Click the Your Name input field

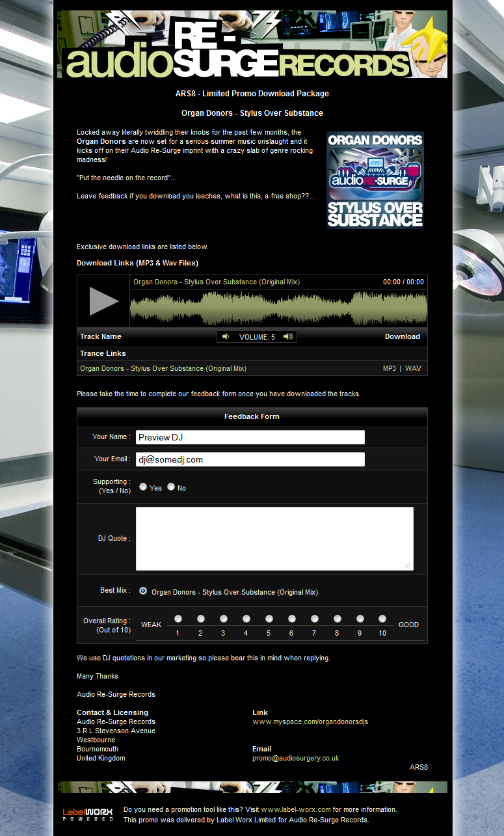pos(250,437)
